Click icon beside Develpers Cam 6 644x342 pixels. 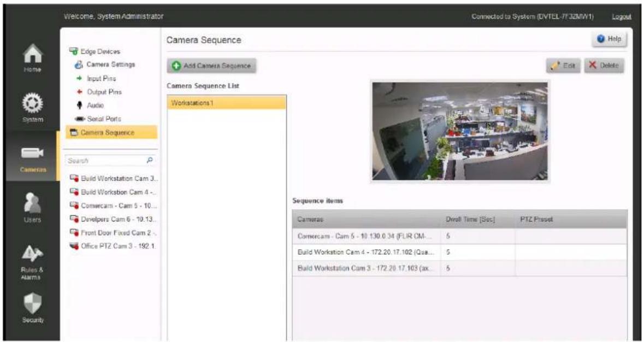74,219
